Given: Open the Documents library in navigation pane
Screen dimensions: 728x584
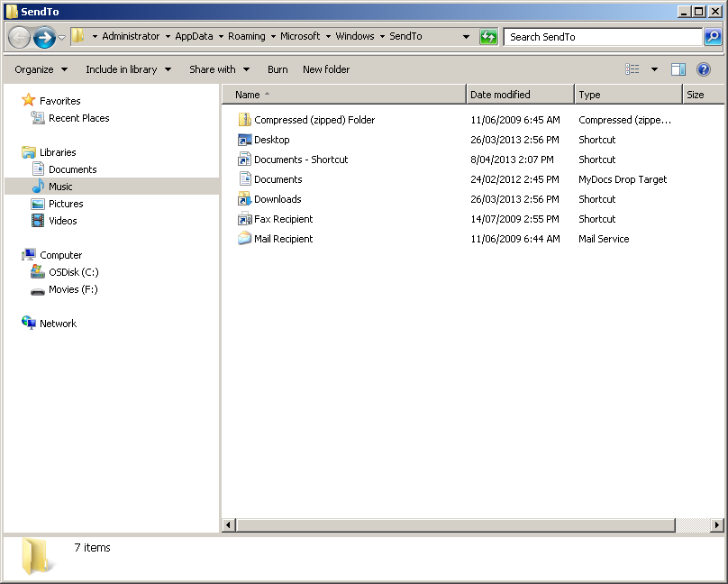Looking at the screenshot, I should (x=72, y=169).
